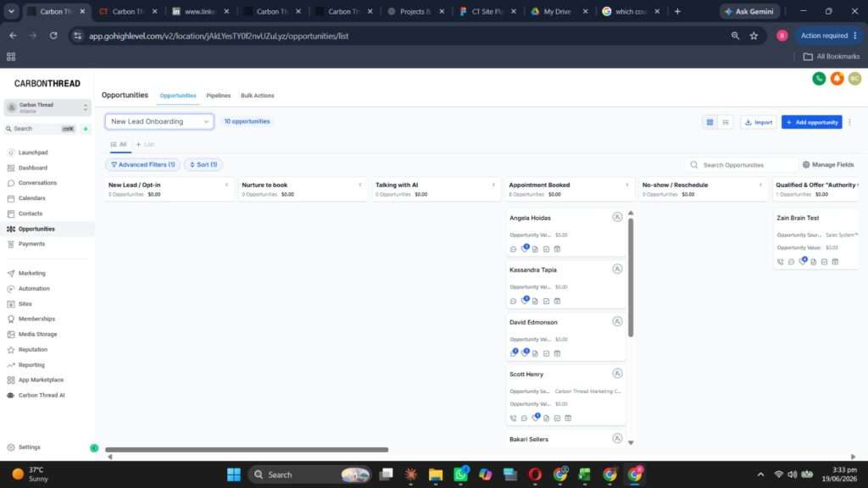Open Calendars in the sidebar
The width and height of the screenshot is (868, 488).
click(x=31, y=198)
